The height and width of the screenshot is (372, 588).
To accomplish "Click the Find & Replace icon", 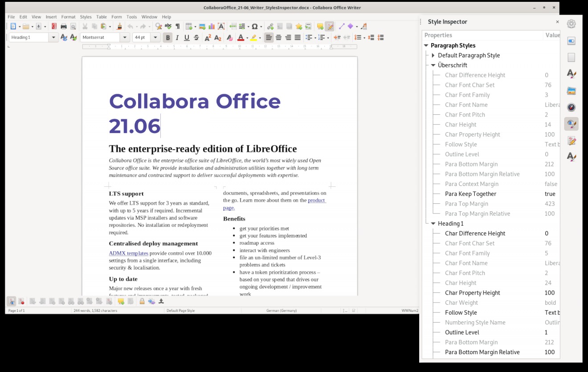I will 158,26.
